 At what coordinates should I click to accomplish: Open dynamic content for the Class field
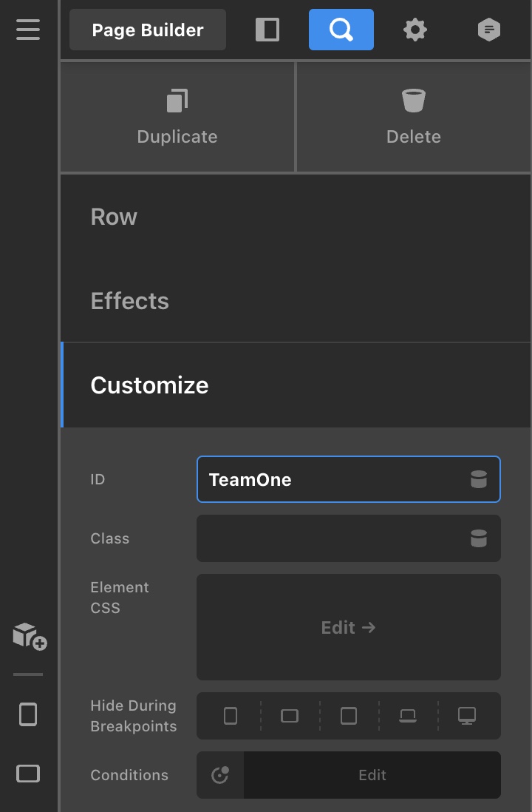[x=479, y=538]
